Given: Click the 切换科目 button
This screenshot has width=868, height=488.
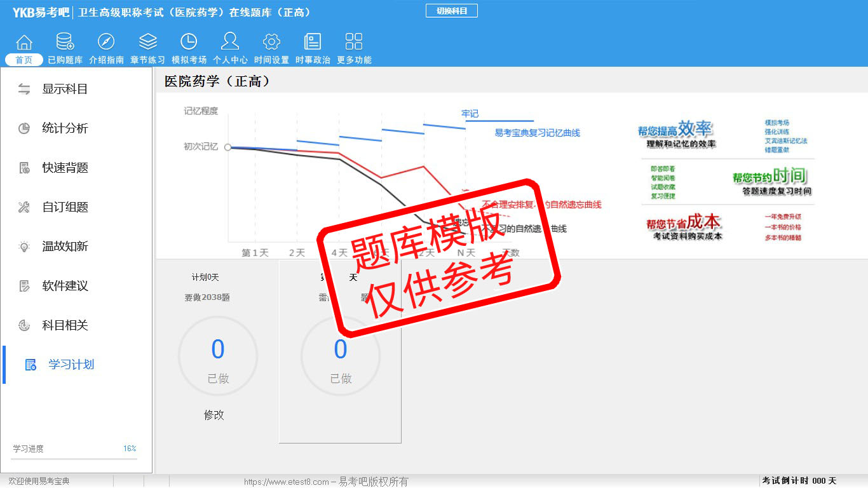Looking at the screenshot, I should pos(452,11).
